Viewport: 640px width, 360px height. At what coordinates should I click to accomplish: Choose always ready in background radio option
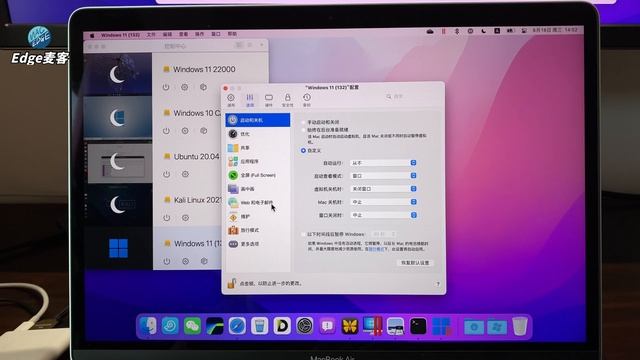click(x=303, y=130)
